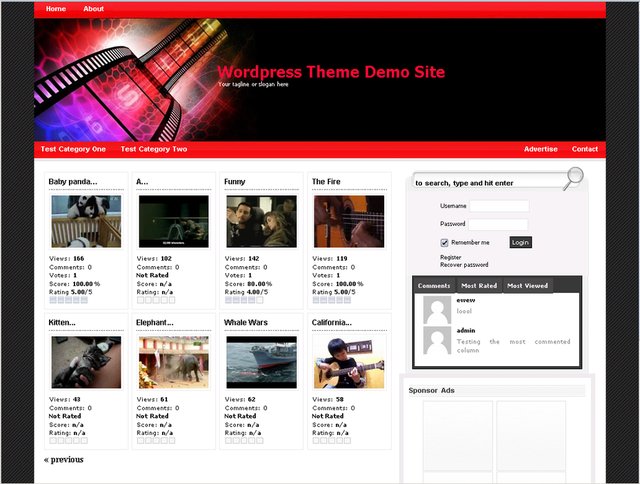The image size is (640, 484).
Task: Switch to the Comments tab
Action: coord(434,286)
